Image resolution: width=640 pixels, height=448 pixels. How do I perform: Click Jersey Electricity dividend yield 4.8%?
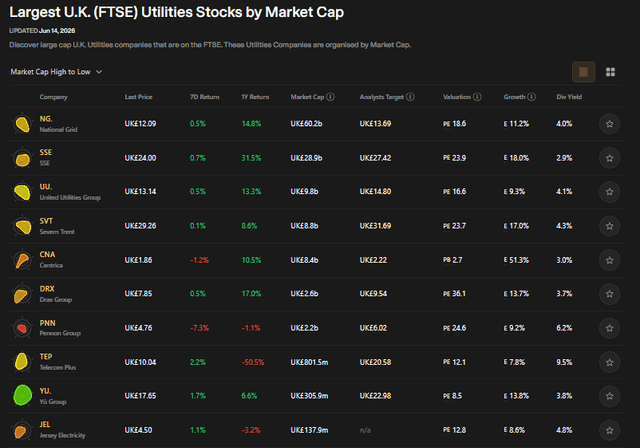coord(564,430)
